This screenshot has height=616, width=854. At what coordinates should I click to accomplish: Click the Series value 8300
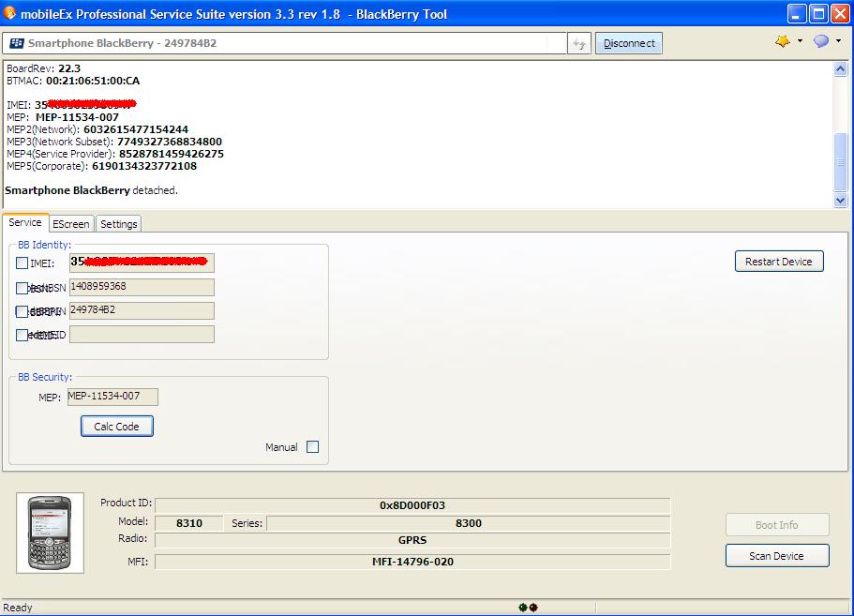pyautogui.click(x=469, y=523)
